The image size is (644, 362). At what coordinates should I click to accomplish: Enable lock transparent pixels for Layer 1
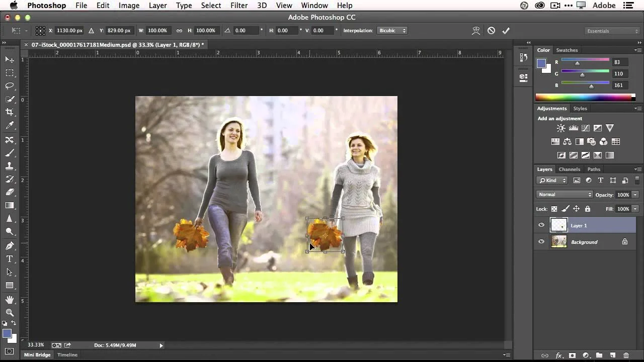coord(554,209)
